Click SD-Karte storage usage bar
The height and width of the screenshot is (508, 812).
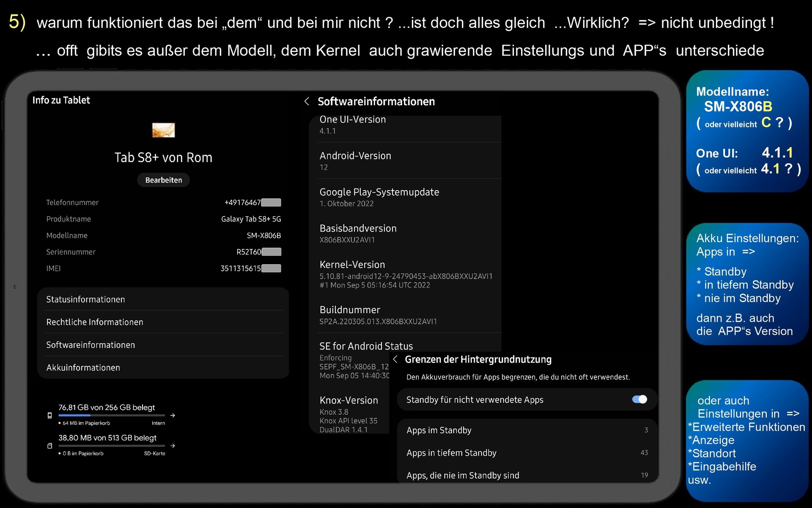112,445
